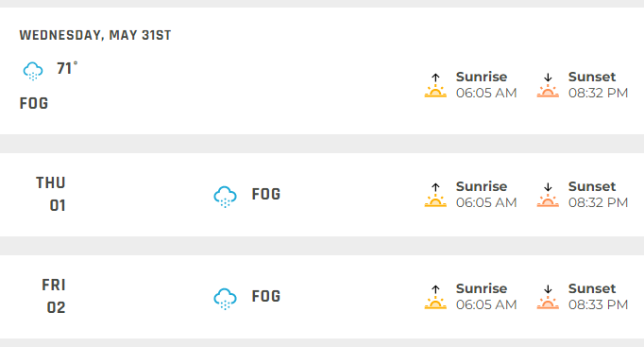Click Wednesday's sunrise sun icon

pos(435,85)
